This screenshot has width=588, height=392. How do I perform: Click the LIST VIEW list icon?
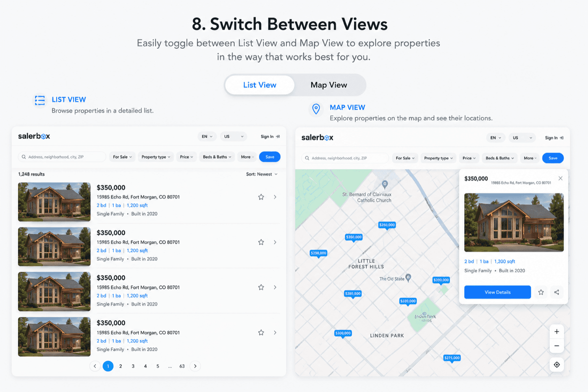click(40, 100)
